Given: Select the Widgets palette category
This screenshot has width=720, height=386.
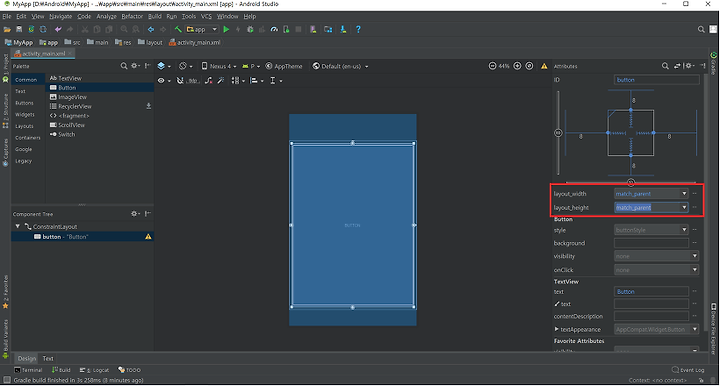Looking at the screenshot, I should 25,115.
